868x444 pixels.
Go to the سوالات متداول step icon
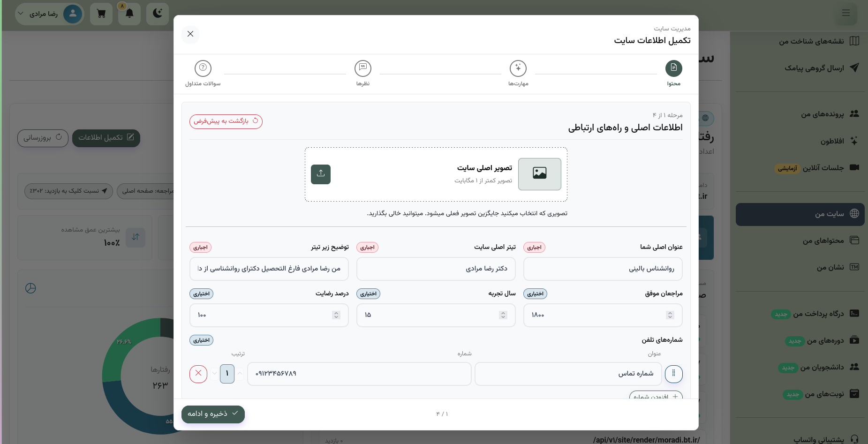pyautogui.click(x=203, y=68)
